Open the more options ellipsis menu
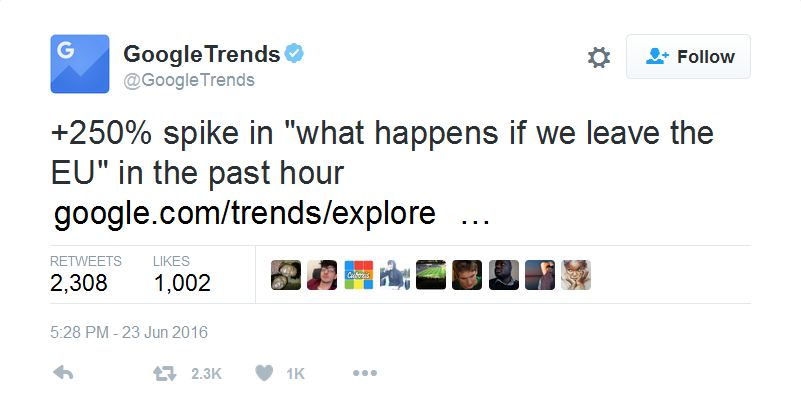Image resolution: width=801 pixels, height=420 pixels. tap(364, 373)
